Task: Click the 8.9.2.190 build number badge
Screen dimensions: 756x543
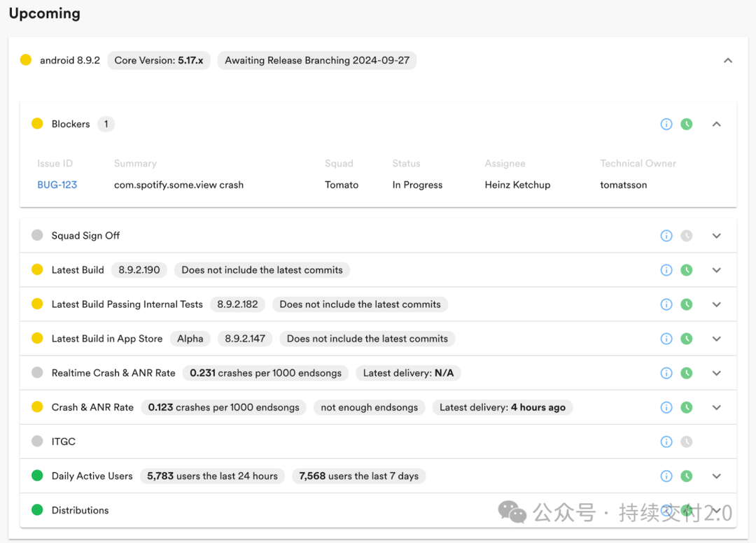Action: (139, 270)
